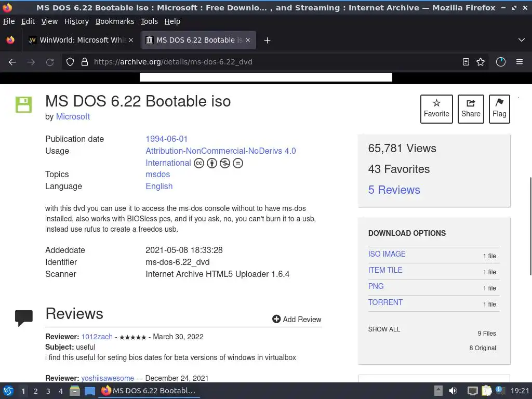The height and width of the screenshot is (399, 532).
Task: Open the Edit menu
Action: [x=28, y=21]
